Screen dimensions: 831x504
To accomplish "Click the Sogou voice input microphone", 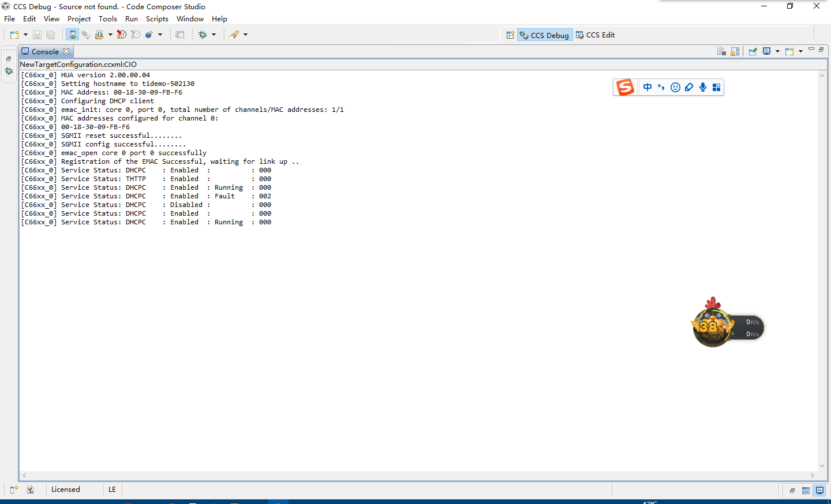I will pyautogui.click(x=703, y=87).
